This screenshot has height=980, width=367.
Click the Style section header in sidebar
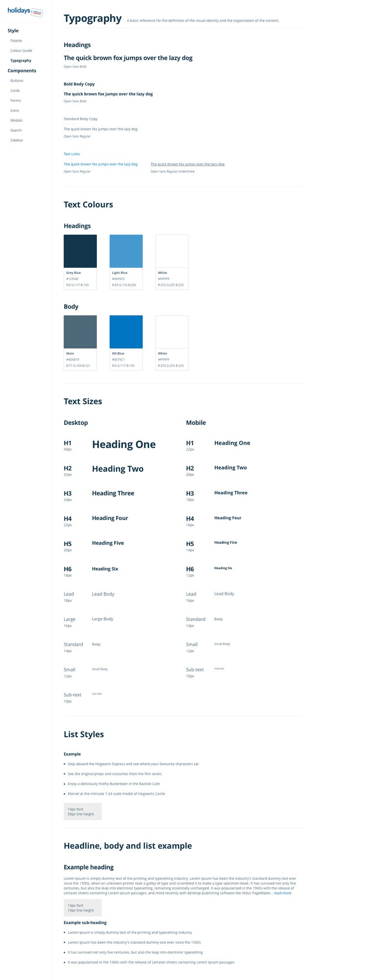click(x=13, y=31)
